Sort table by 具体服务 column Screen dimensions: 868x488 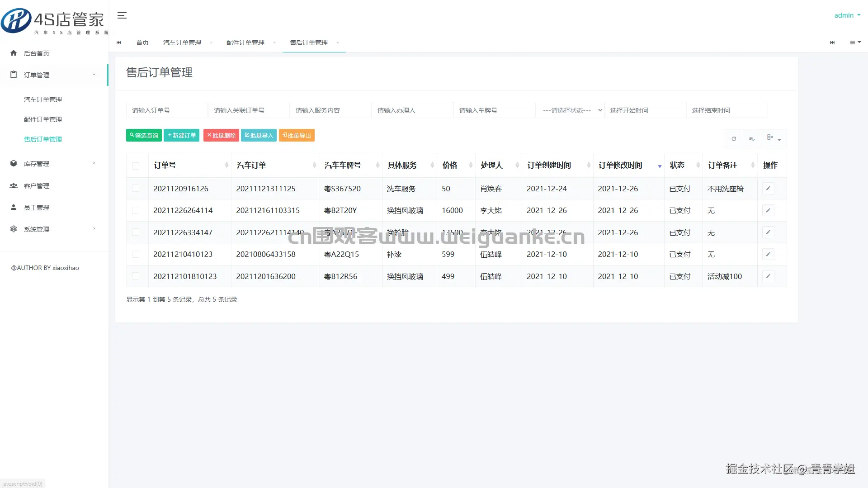pos(410,166)
